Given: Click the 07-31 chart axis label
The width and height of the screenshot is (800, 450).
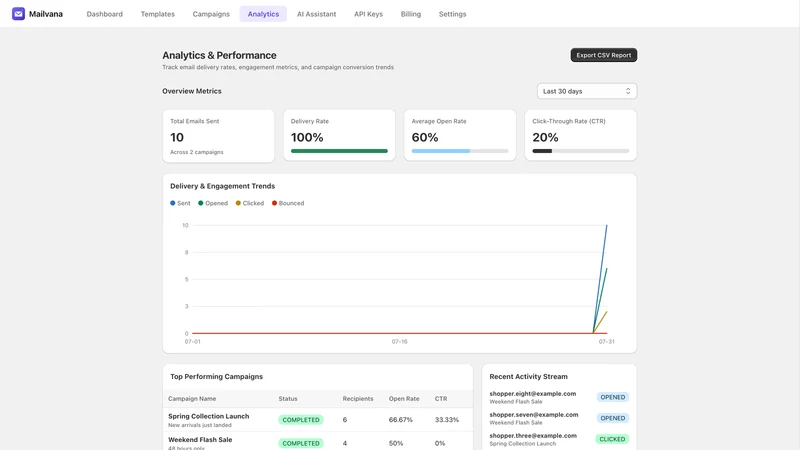Looking at the screenshot, I should [x=607, y=341].
